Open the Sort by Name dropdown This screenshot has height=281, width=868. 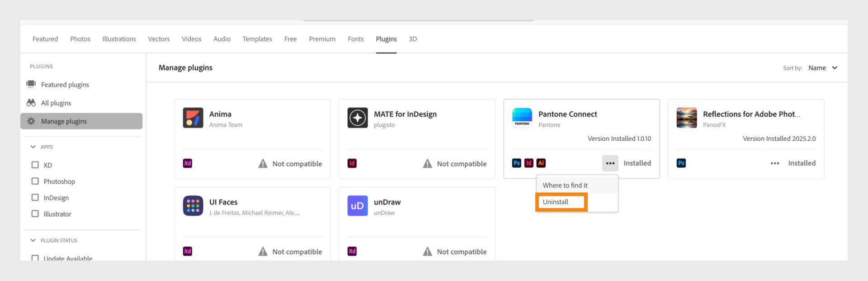[x=823, y=68]
